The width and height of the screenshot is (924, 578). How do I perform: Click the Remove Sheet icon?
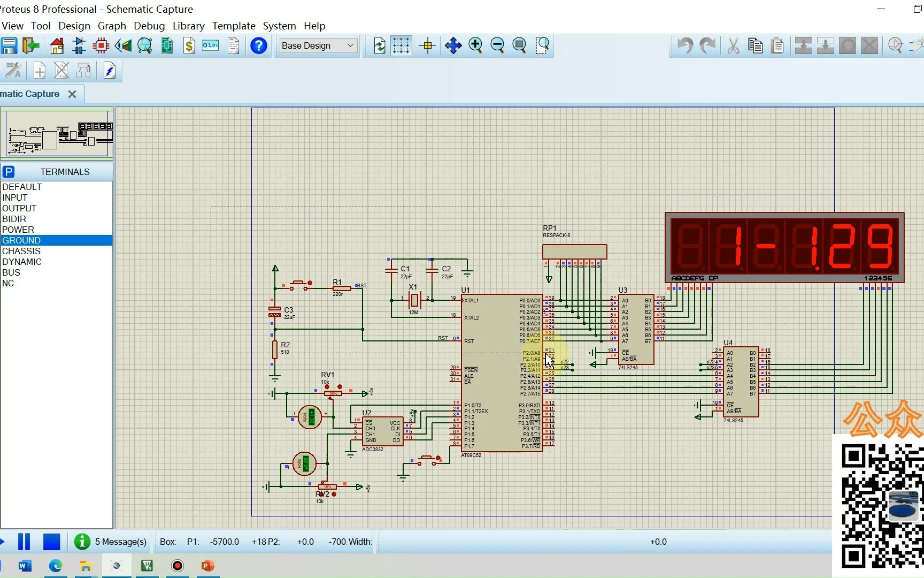(x=61, y=70)
